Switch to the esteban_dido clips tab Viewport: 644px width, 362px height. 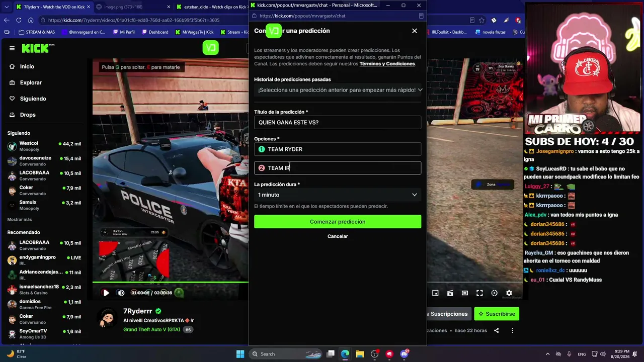[213, 7]
